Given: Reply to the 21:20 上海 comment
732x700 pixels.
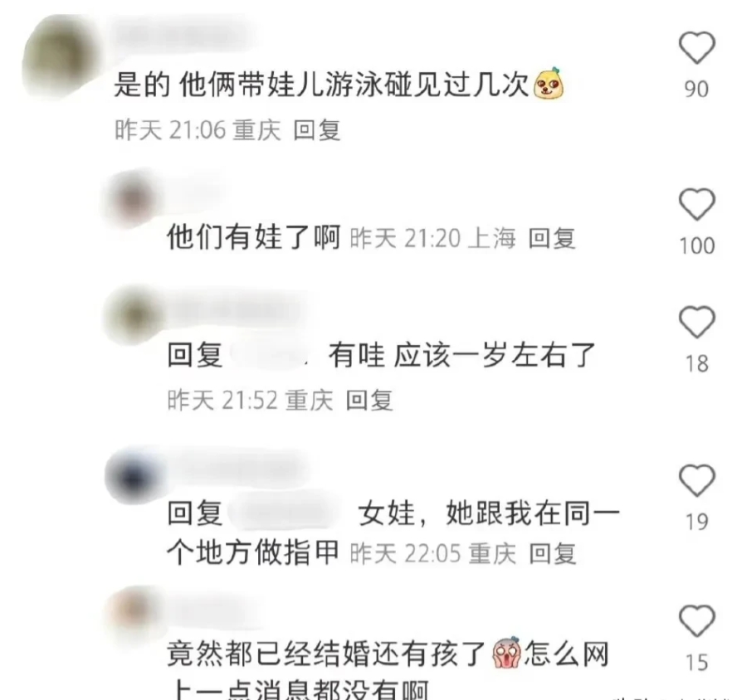Looking at the screenshot, I should 552,238.
